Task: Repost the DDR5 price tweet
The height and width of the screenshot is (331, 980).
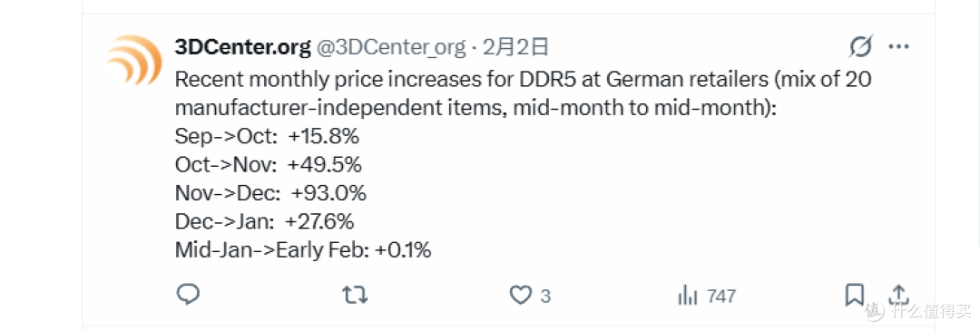Action: [x=357, y=295]
